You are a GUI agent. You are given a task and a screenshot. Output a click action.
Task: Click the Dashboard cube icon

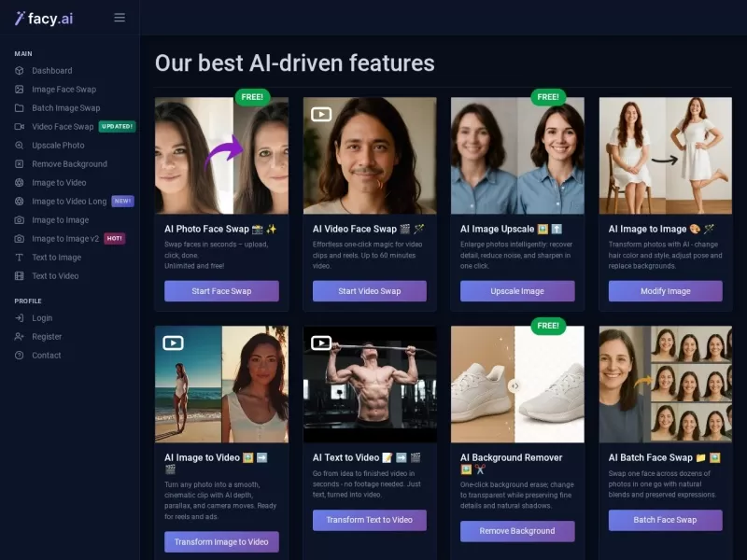click(19, 71)
